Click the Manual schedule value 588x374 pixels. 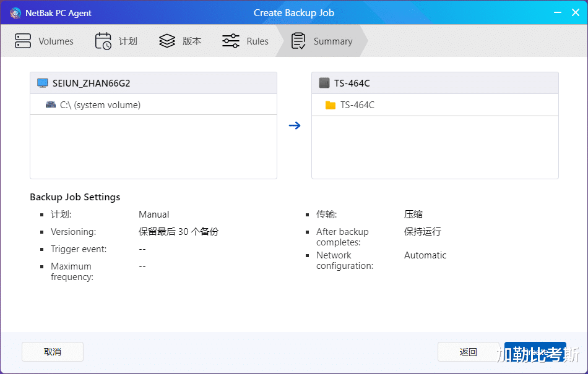pos(153,215)
